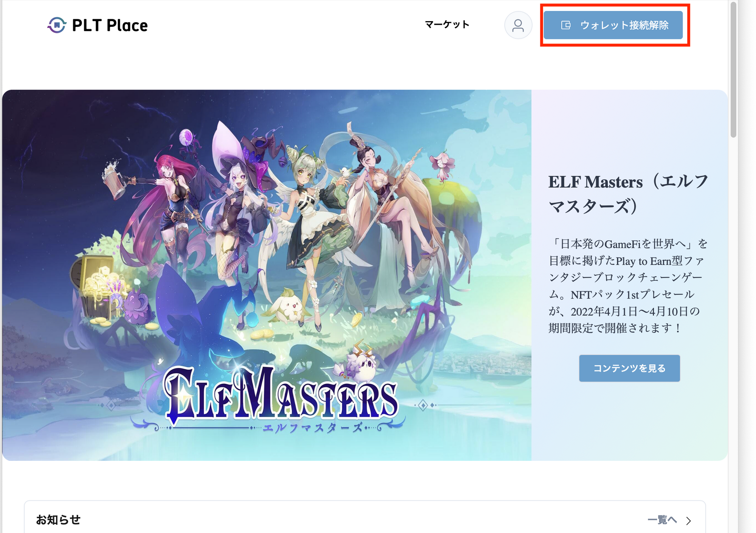
Task: Click the エルフマスターズ subtitle under logo
Action: coord(313,428)
